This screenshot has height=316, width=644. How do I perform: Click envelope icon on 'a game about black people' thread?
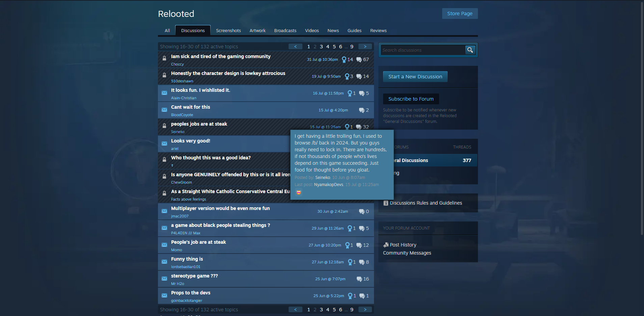[x=164, y=228]
